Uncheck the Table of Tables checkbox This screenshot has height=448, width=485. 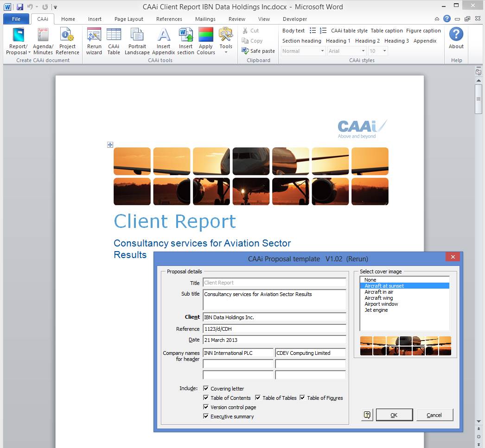(258, 398)
